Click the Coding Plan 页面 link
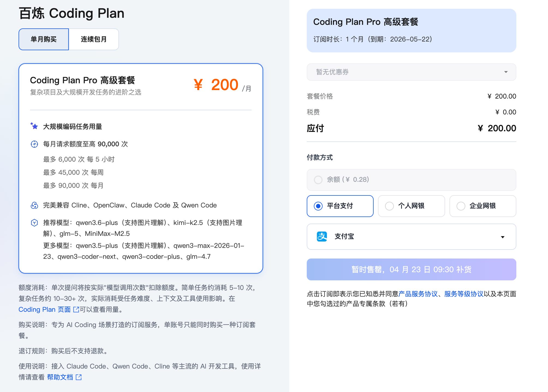Screen dimensions: 548x392 coord(44,310)
